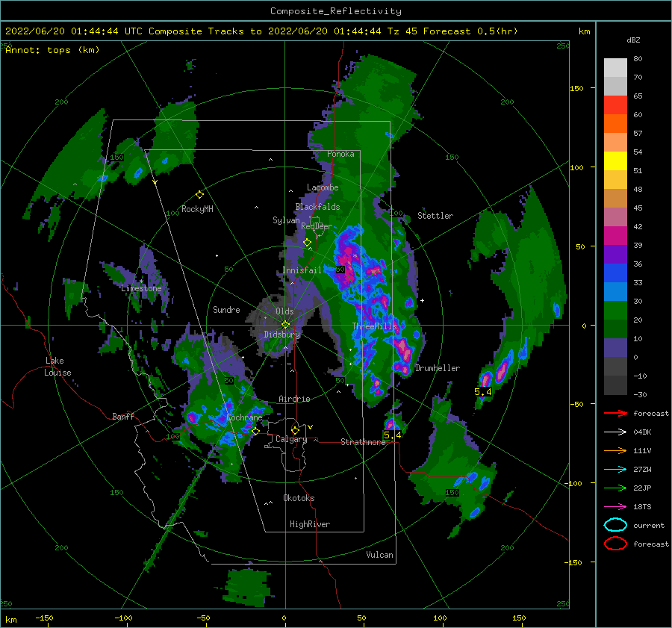Click the bright magenta 42 dBZ swatch

pyautogui.click(x=615, y=235)
